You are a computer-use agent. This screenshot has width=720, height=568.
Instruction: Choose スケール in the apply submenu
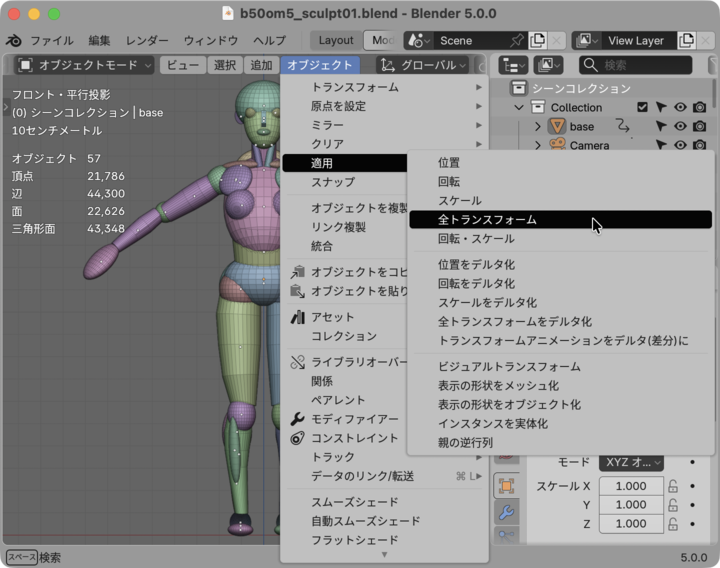(560, 201)
